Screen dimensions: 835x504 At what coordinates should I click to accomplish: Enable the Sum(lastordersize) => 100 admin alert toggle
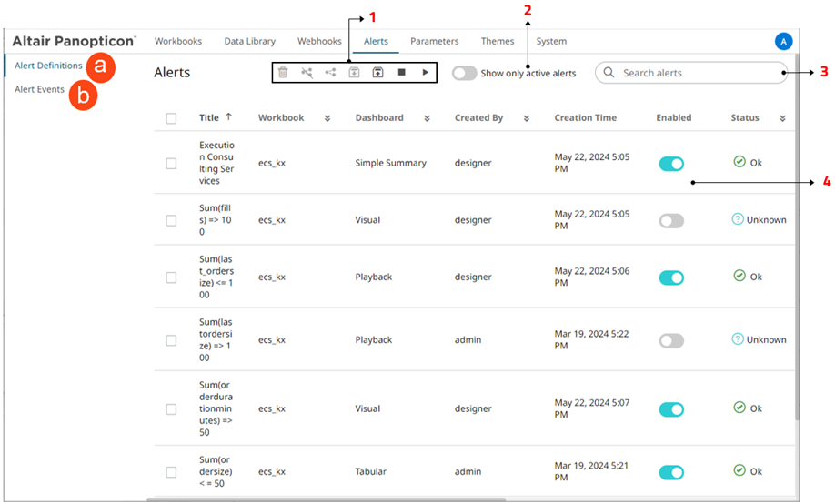click(x=671, y=340)
